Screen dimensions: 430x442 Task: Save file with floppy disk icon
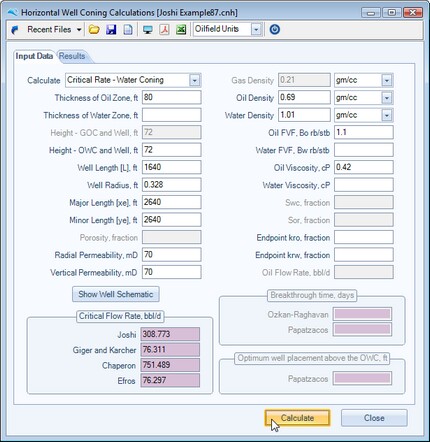tap(111, 30)
